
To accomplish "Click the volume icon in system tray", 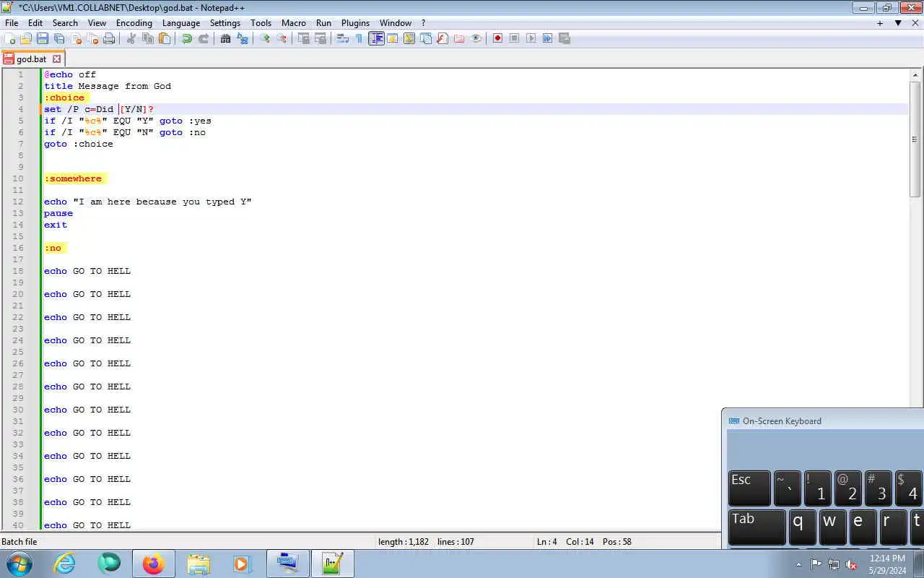I will tap(852, 564).
